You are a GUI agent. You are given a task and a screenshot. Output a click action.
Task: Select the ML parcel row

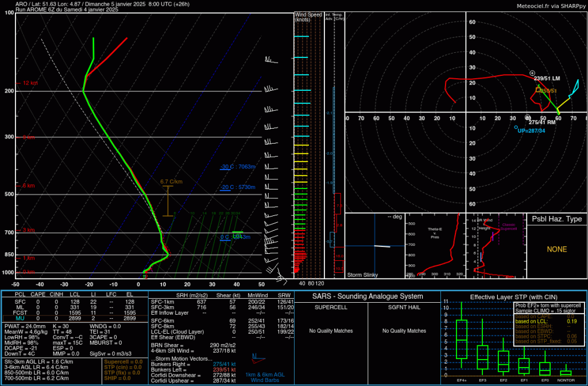point(75,307)
